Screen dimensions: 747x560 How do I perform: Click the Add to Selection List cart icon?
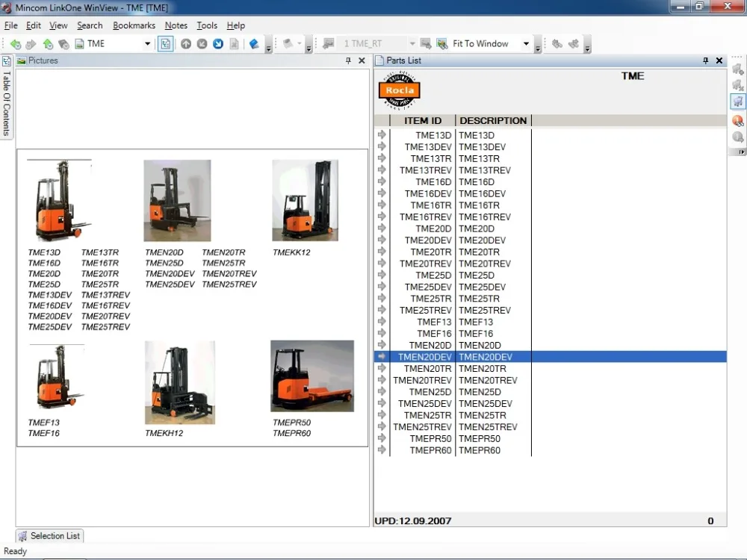(x=737, y=69)
